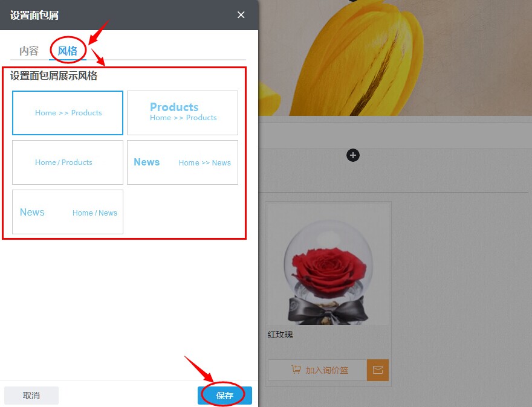
Task: Click the 取消 cancel button
Action: point(31,396)
